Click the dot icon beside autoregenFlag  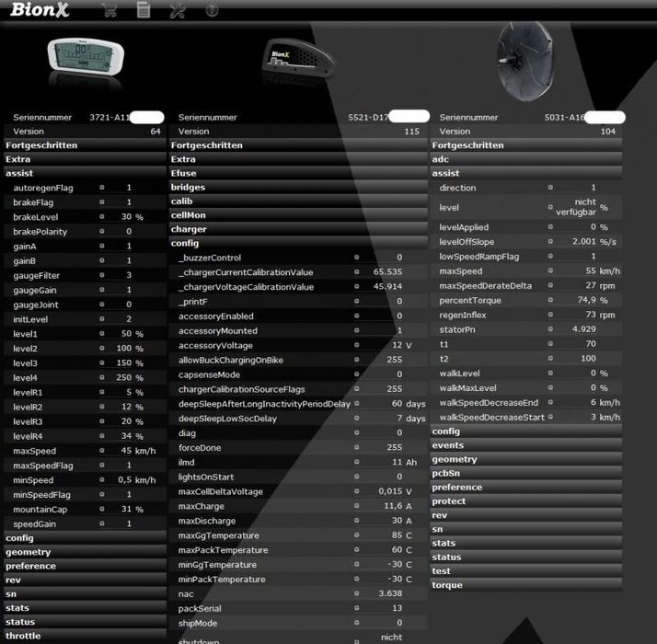(102, 188)
